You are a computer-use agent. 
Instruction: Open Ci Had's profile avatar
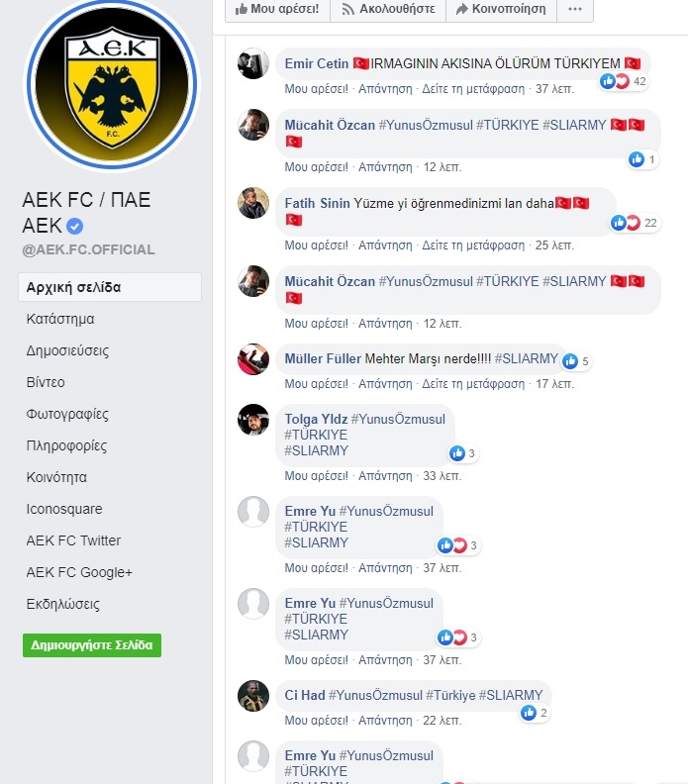[x=253, y=696]
